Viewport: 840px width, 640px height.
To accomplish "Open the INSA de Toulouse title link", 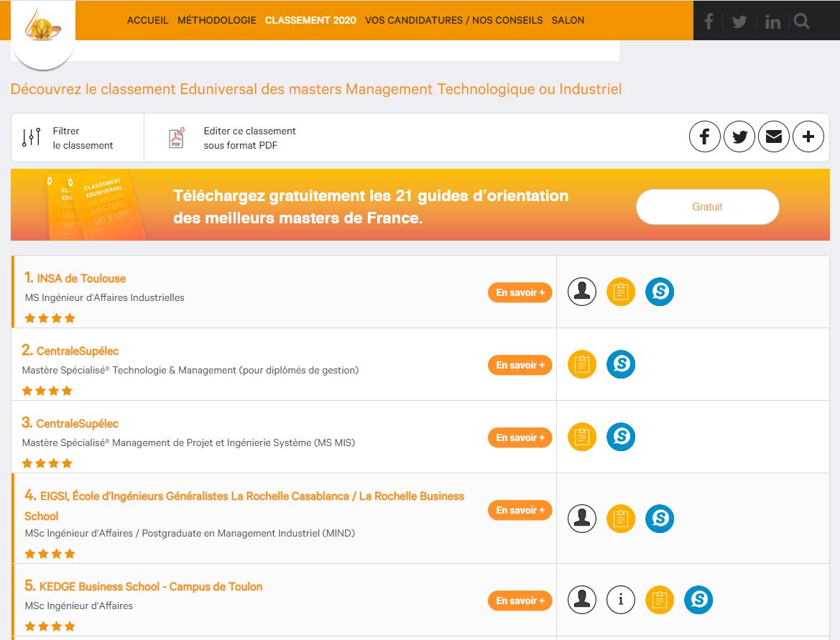I will 81,279.
